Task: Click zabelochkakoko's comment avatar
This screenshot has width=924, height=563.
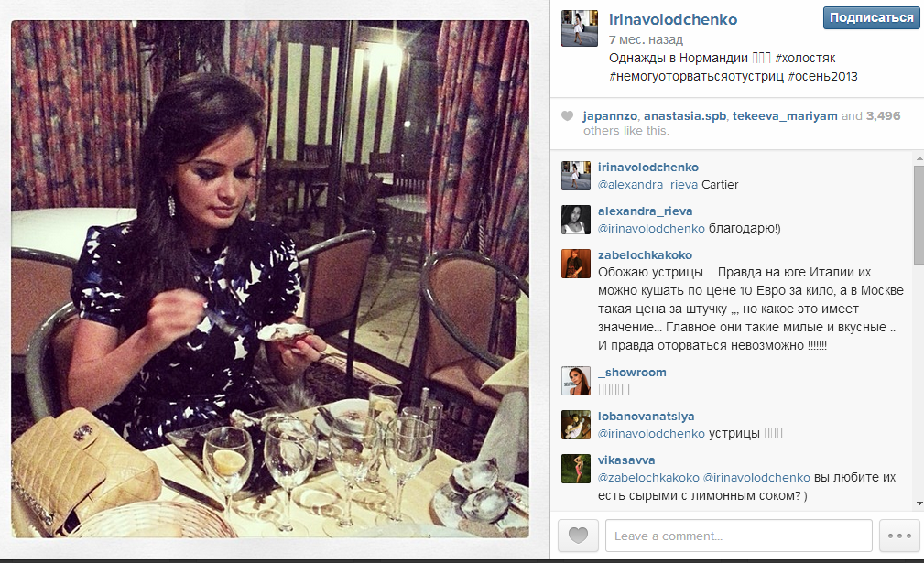Action: [x=576, y=264]
